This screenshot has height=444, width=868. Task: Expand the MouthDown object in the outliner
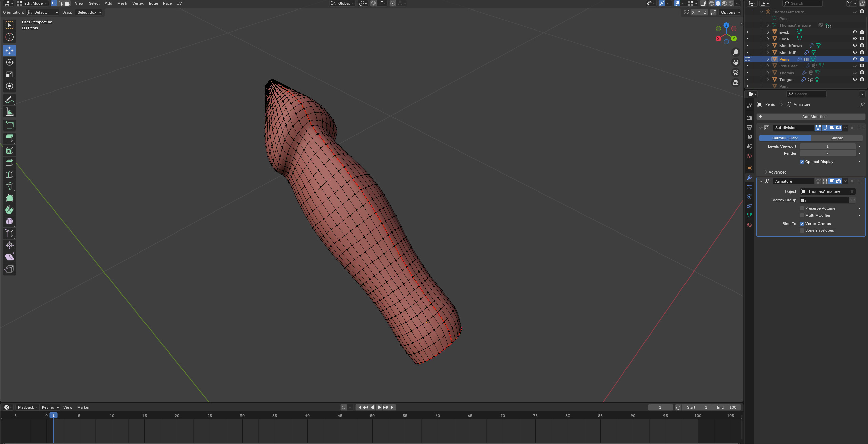point(768,45)
